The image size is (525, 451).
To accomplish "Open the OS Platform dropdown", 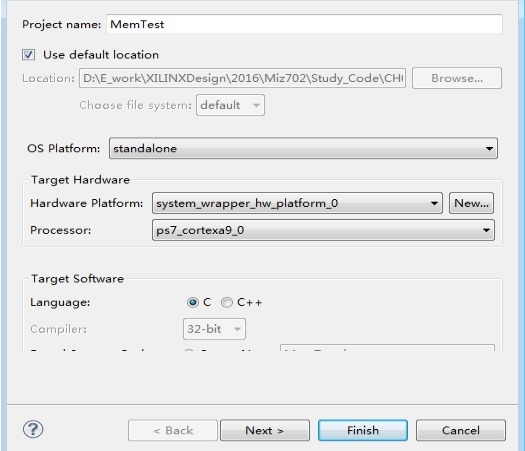I will click(x=303, y=148).
